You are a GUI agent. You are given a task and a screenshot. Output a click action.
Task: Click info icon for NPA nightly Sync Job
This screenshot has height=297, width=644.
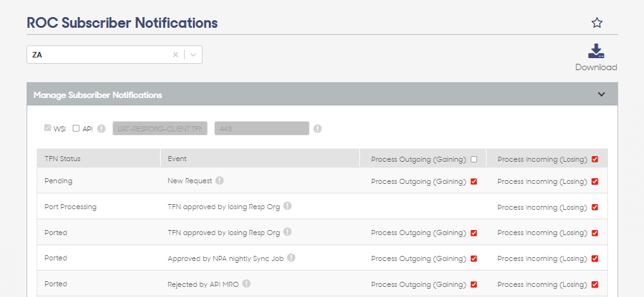click(x=291, y=258)
